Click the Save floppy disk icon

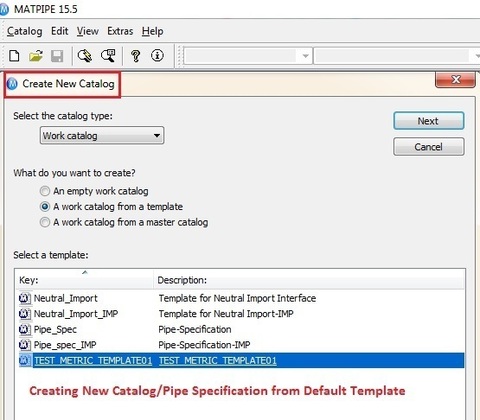(57, 56)
